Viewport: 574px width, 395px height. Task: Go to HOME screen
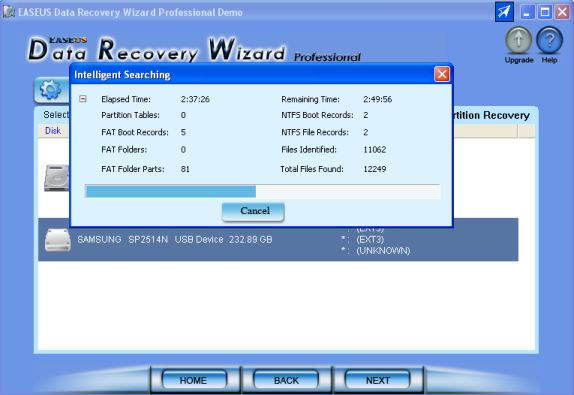pos(193,380)
